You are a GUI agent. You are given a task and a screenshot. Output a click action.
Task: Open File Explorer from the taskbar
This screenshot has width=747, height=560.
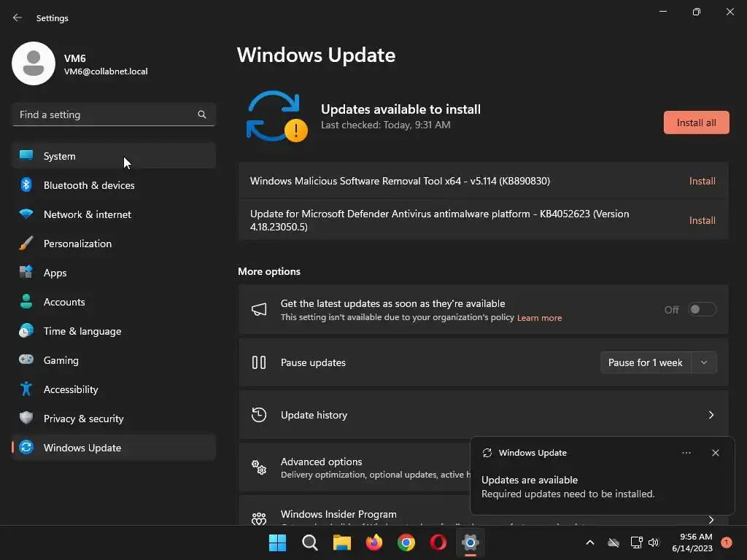[x=341, y=542]
